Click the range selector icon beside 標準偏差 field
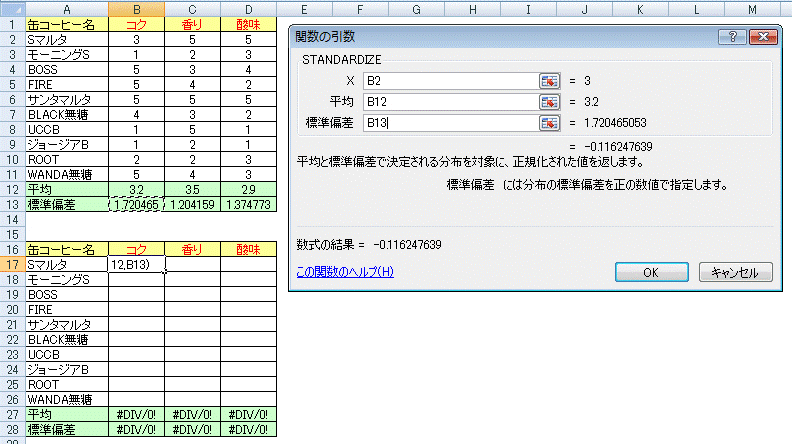Image resolution: width=792 pixels, height=444 pixels. click(549, 123)
